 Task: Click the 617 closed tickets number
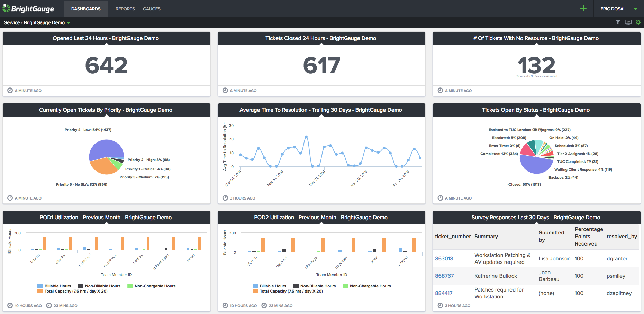(322, 65)
